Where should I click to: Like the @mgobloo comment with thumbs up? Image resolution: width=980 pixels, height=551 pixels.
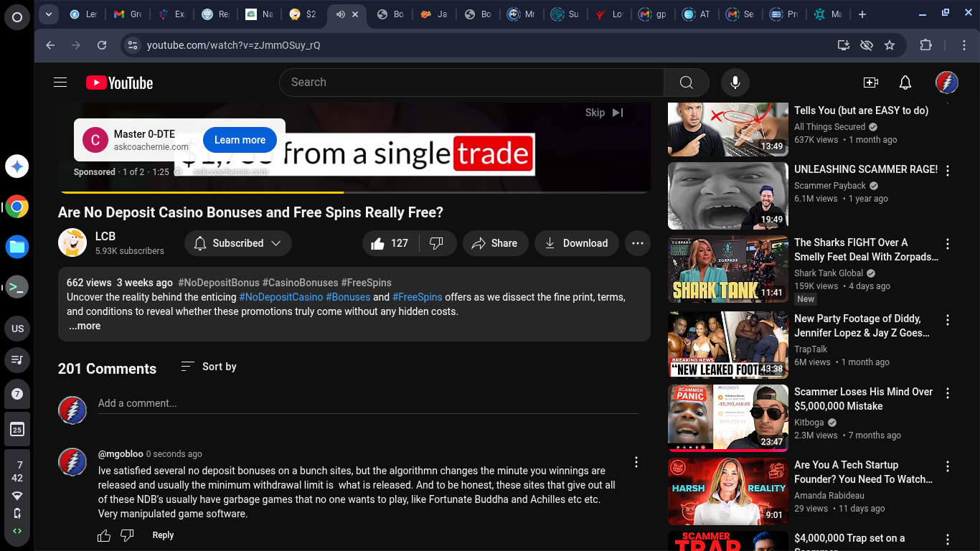coord(104,535)
